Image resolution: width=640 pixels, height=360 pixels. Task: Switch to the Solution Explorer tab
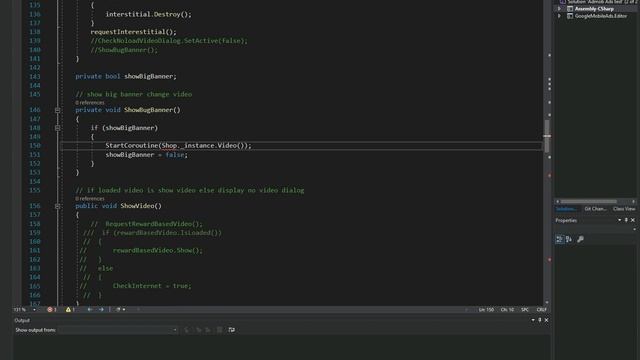tap(567, 209)
